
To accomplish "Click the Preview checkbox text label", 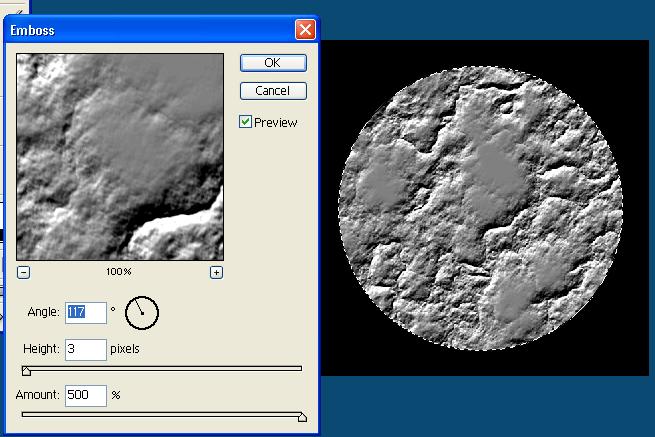I will click(276, 122).
